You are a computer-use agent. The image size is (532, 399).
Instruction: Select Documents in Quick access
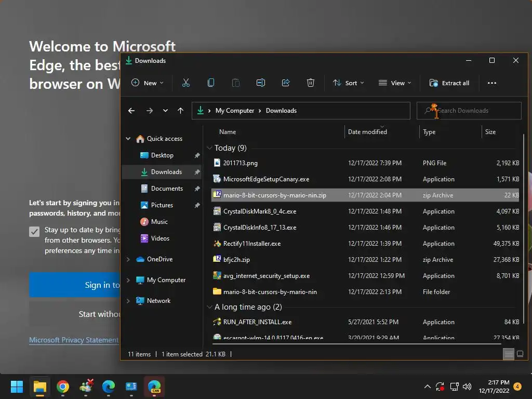point(162,188)
